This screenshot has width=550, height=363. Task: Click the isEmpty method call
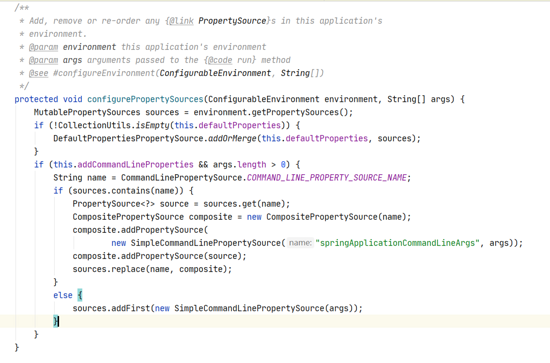click(x=152, y=125)
